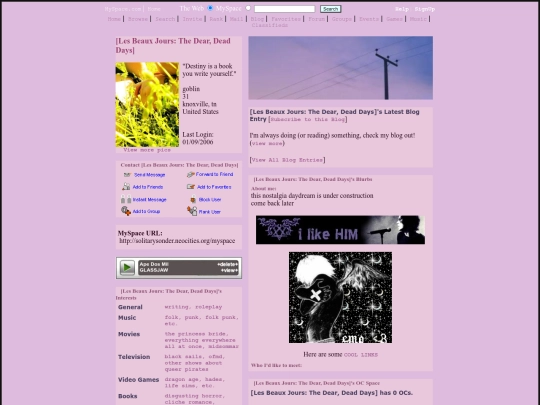Click Send Message link

click(149, 175)
